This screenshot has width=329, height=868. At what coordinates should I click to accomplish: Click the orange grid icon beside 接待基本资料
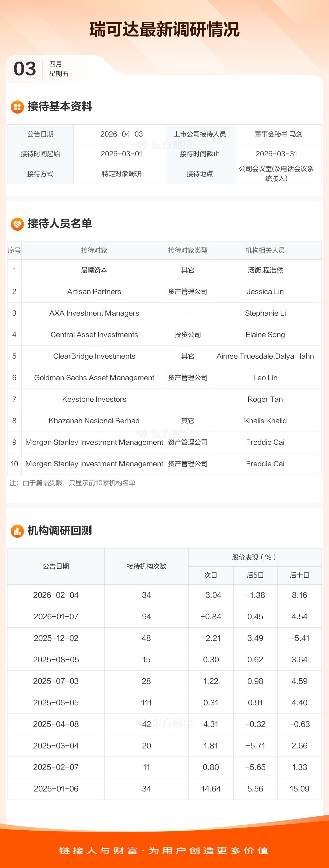pyautogui.click(x=17, y=107)
